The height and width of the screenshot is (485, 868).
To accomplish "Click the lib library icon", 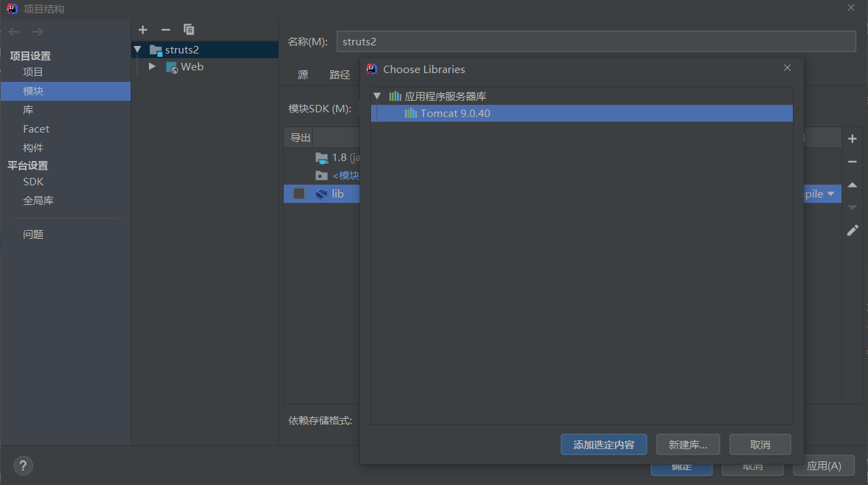I will (322, 194).
